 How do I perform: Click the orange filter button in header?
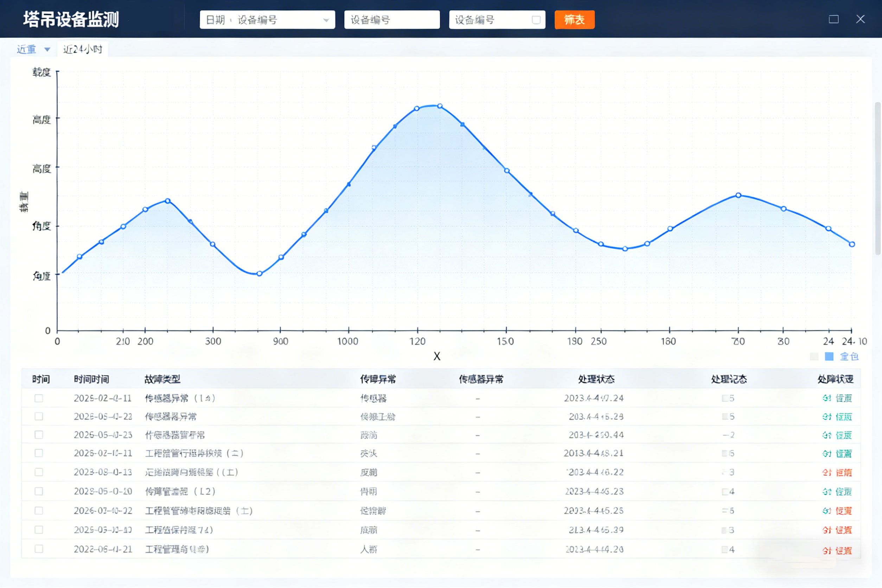[574, 19]
